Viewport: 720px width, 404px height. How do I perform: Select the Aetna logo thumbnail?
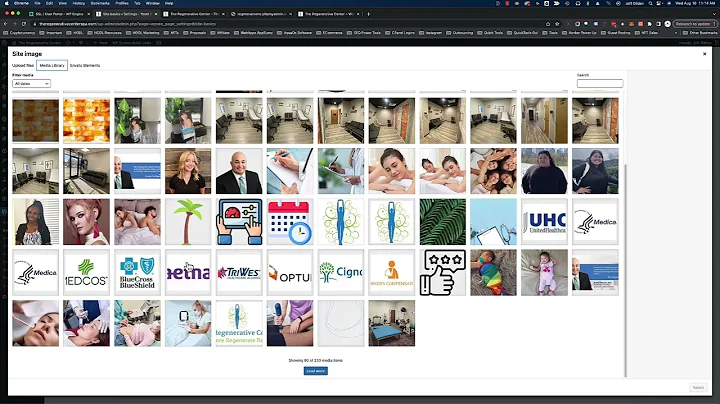188,273
